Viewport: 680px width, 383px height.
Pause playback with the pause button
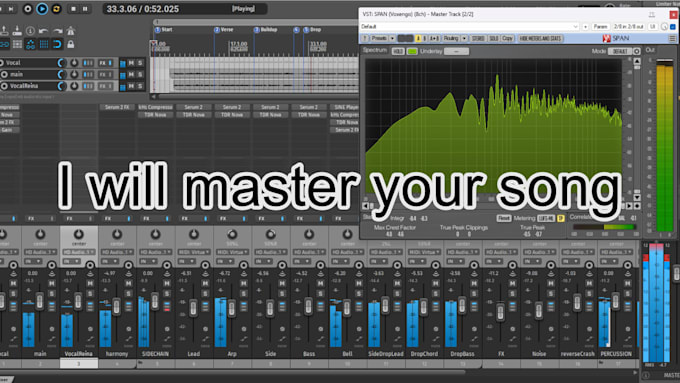pos(85,9)
